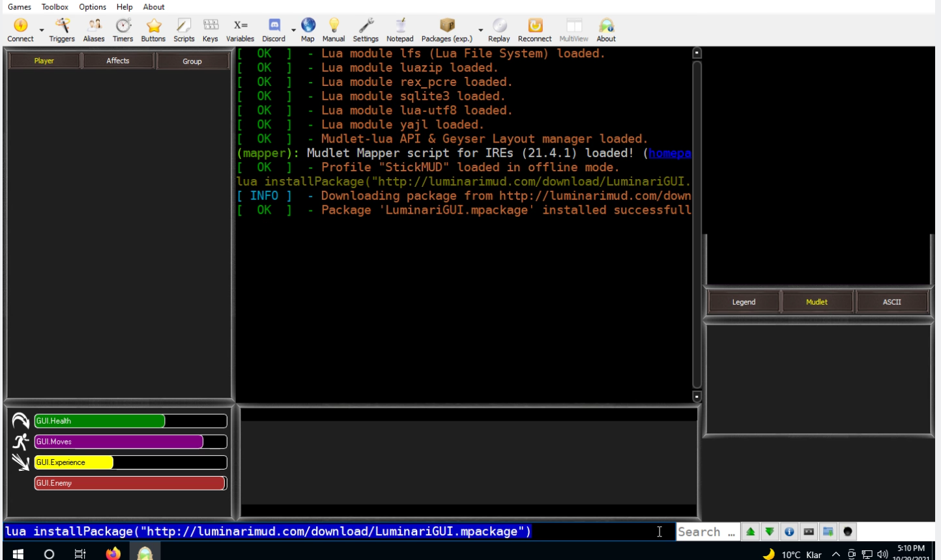Open the Scripts editor

(184, 29)
